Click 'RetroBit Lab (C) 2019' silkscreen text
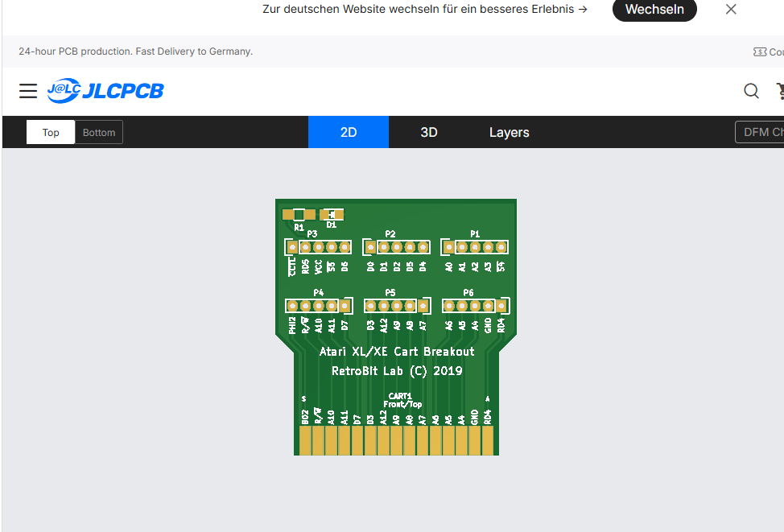Image resolution: width=784 pixels, height=532 pixels. tap(397, 371)
